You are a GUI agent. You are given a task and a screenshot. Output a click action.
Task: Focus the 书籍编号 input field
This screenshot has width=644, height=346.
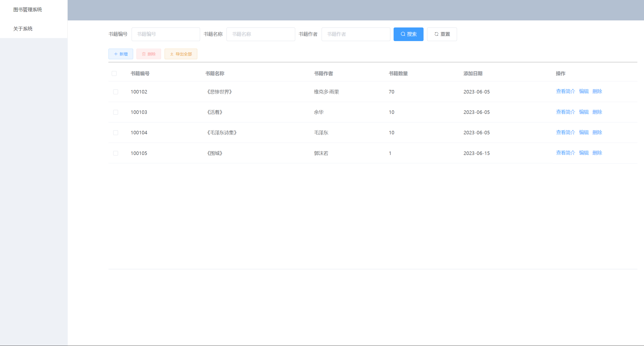point(166,34)
